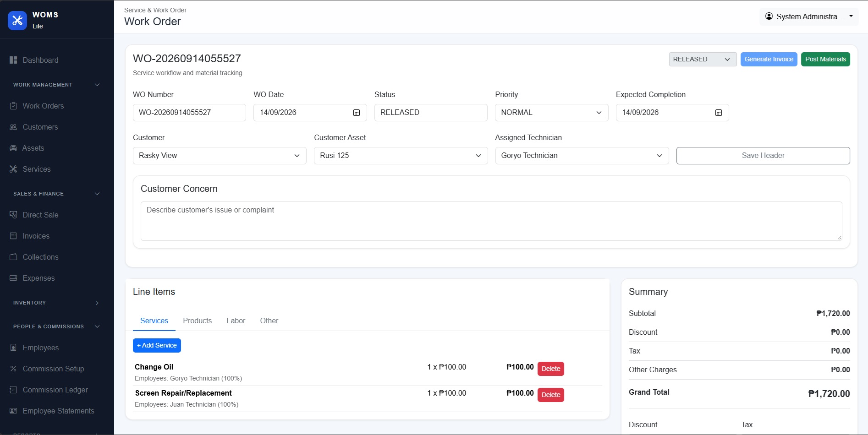Delete the Change Oil service line
Screen dimensions: 868x435
551,369
